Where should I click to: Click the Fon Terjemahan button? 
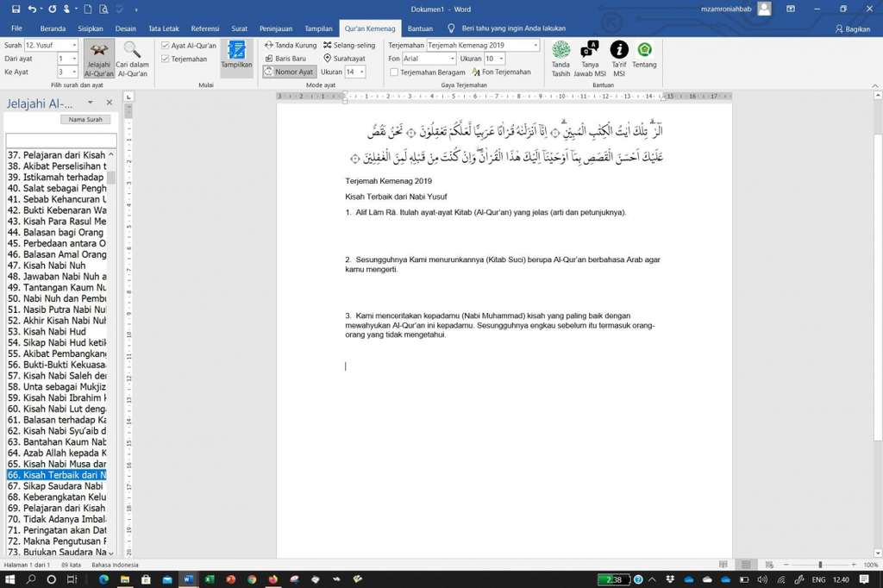click(x=501, y=72)
